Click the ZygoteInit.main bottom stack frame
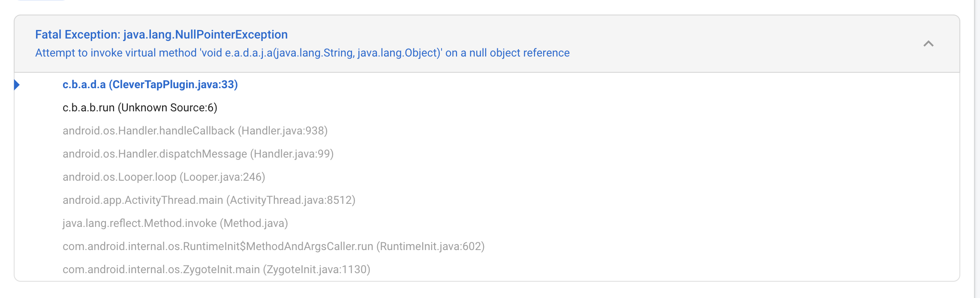This screenshot has width=980, height=298. coord(216,269)
